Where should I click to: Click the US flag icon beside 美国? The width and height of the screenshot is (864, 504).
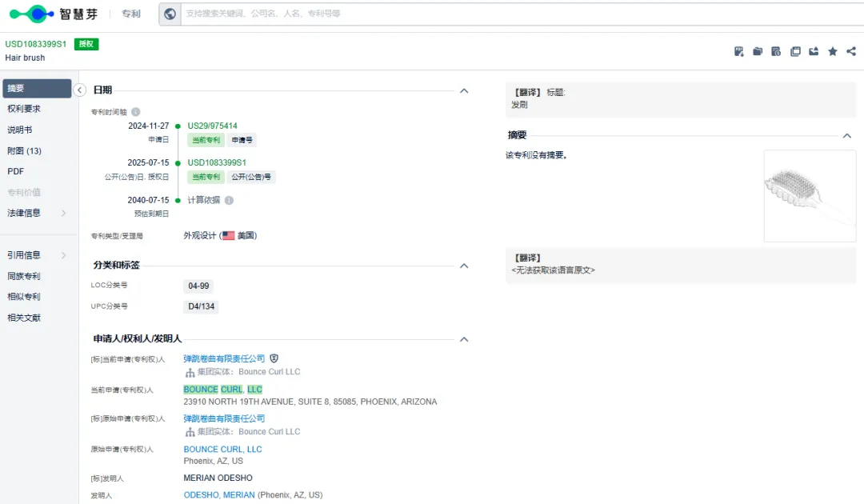point(228,236)
